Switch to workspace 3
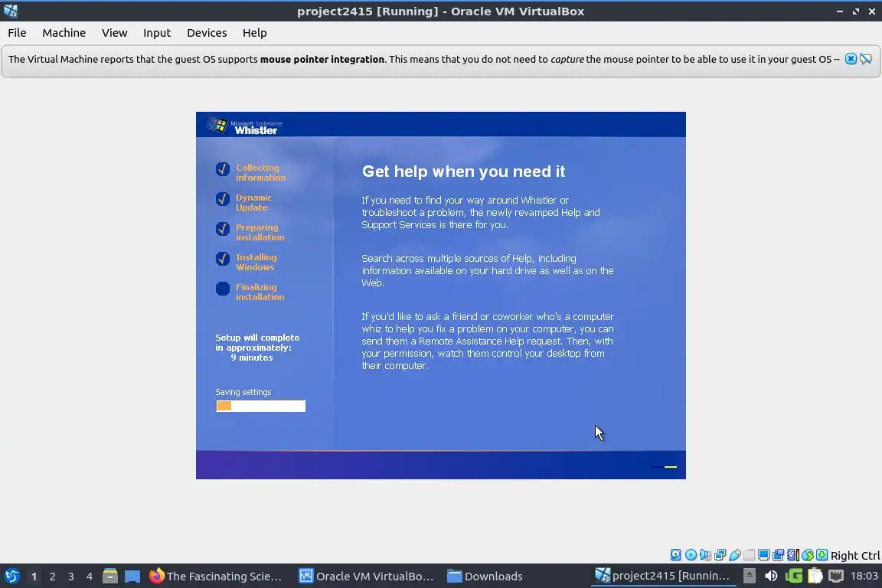The image size is (882, 588). tap(71, 577)
